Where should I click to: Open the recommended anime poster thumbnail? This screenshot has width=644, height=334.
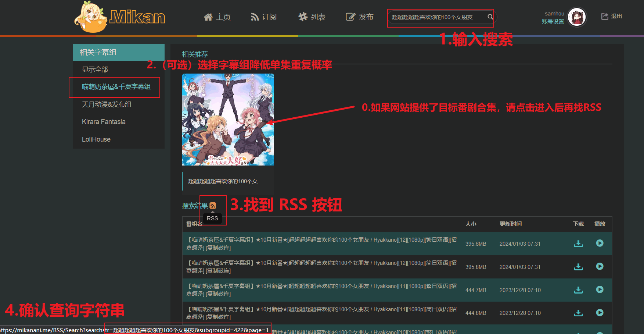[x=228, y=120]
